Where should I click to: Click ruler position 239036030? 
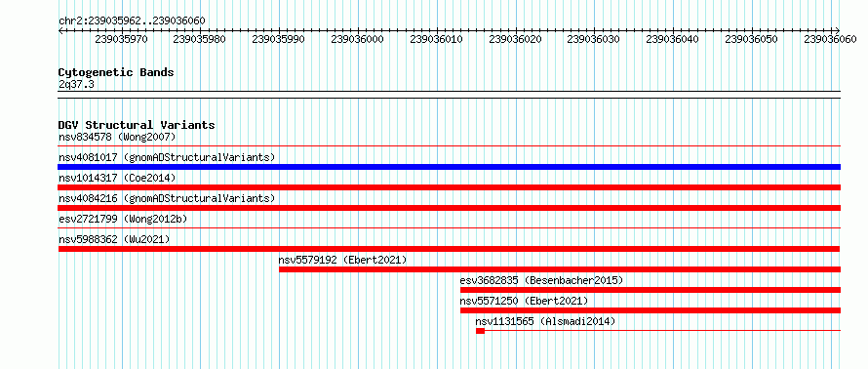click(x=594, y=39)
